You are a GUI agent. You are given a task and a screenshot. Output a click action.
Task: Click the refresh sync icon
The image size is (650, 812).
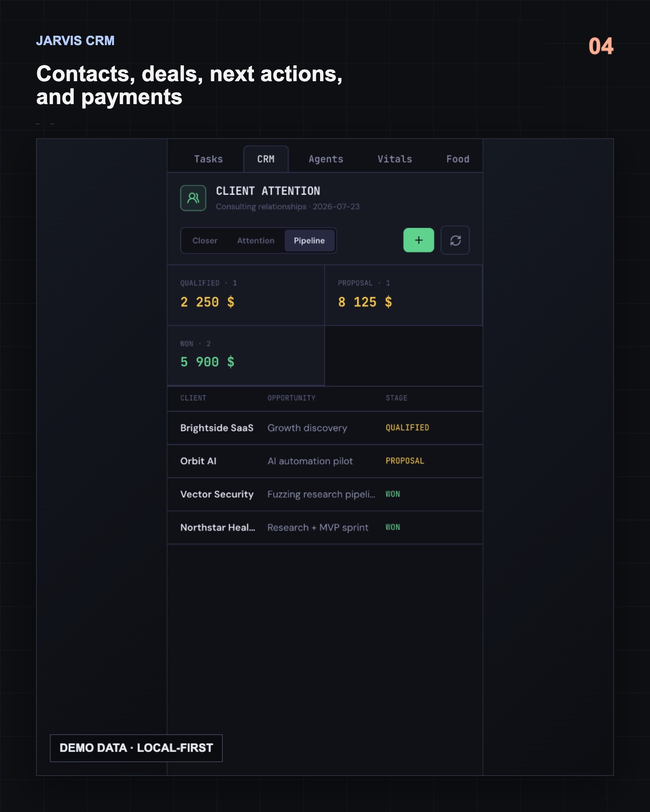point(455,240)
